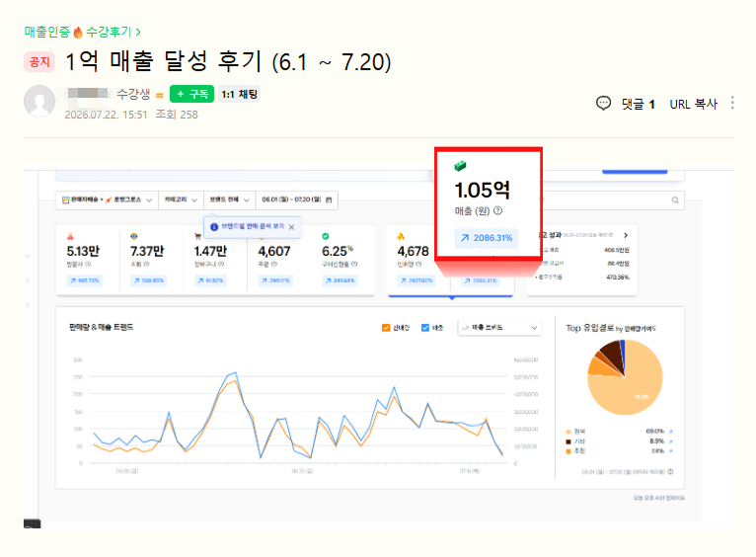Click the help icon beside 방문자
The image size is (756, 557).
point(88,265)
